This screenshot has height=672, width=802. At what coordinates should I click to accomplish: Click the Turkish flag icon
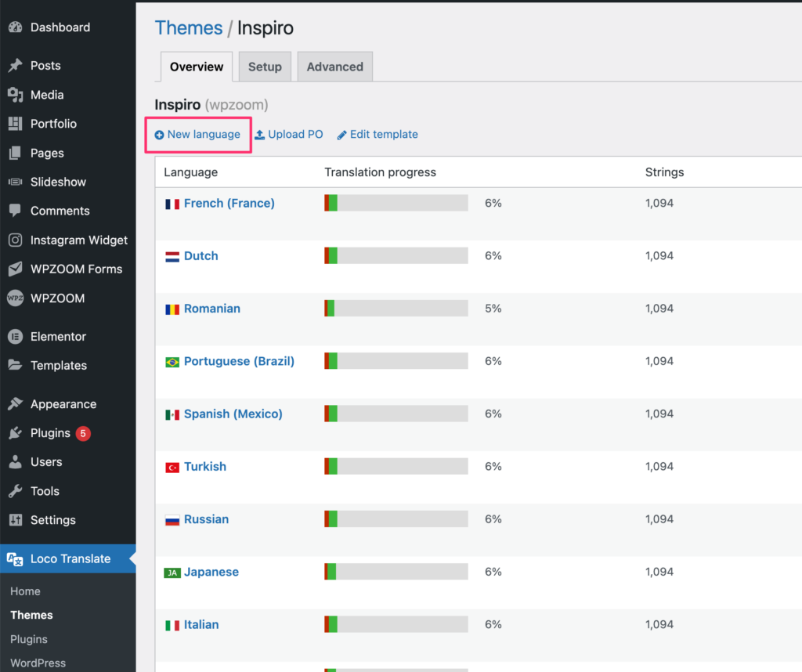coord(172,468)
